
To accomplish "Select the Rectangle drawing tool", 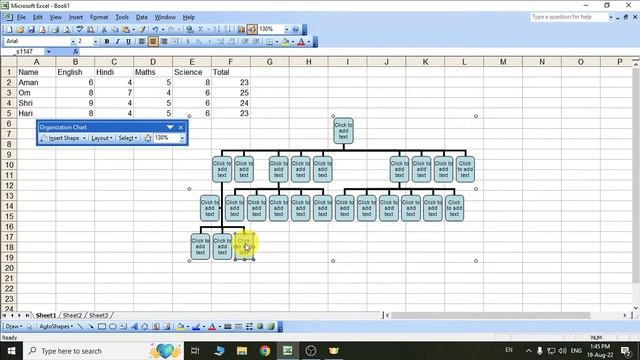I will [102, 327].
